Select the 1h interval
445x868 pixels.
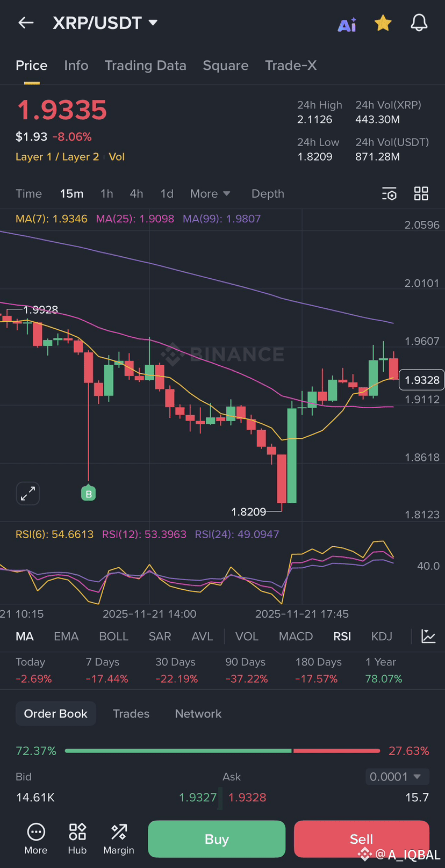coord(107,194)
